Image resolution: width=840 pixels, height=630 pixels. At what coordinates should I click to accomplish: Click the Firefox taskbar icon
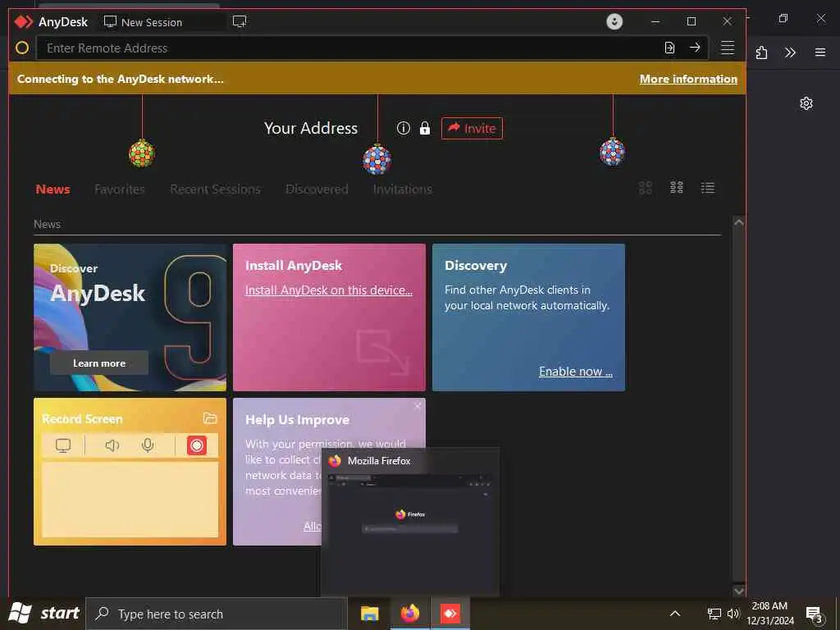[410, 614]
